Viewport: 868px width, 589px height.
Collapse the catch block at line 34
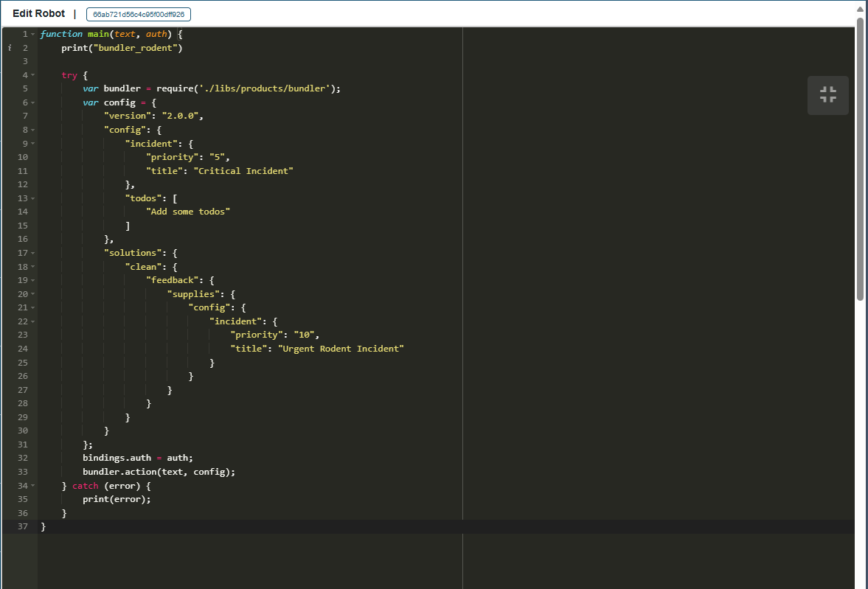(x=33, y=486)
